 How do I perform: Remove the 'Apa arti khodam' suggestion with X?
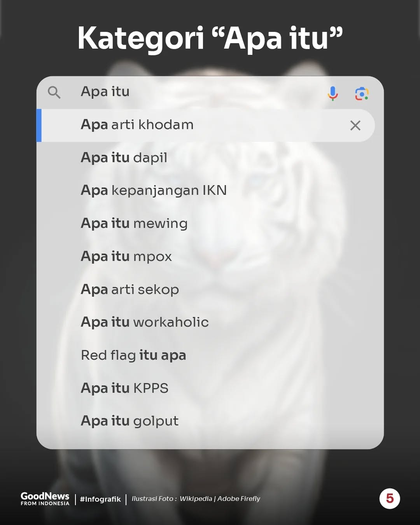[x=355, y=125]
